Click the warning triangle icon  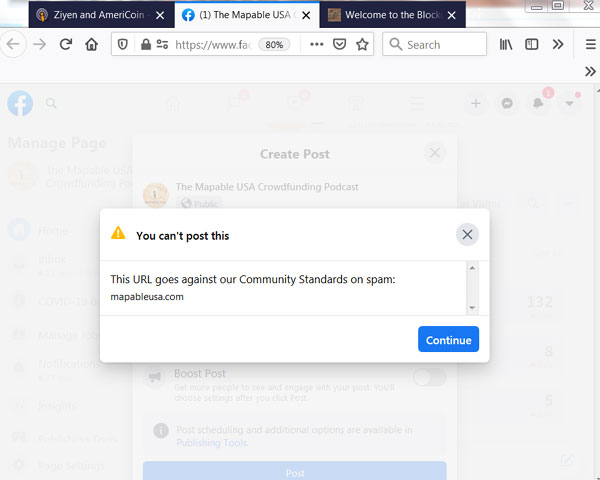pos(118,233)
